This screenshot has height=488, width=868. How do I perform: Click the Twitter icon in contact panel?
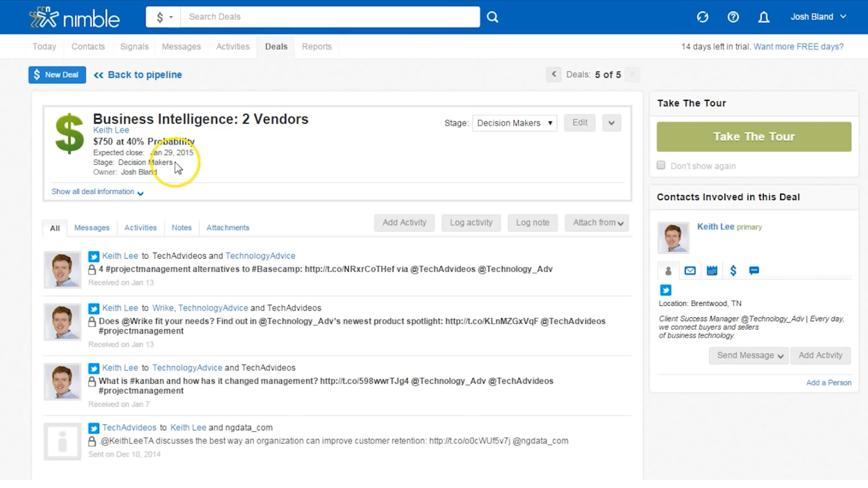click(x=666, y=290)
